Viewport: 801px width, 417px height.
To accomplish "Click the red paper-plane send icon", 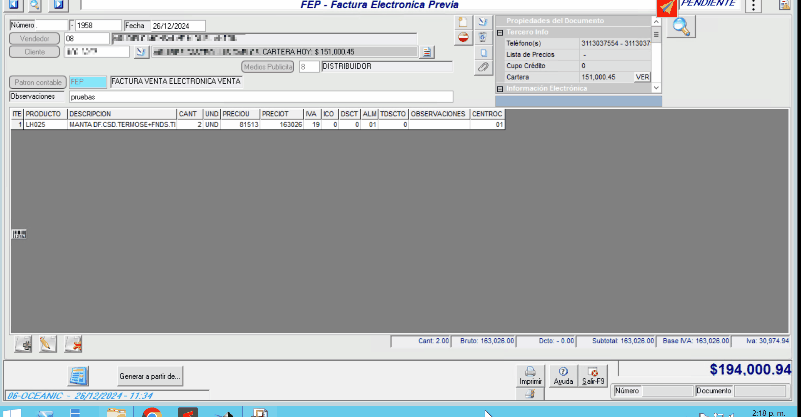I will tap(666, 6).
